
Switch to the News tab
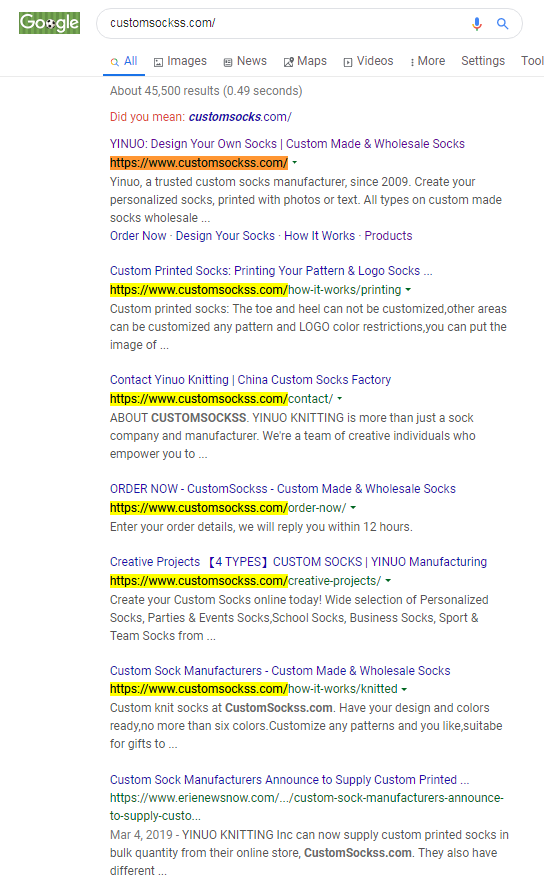[245, 61]
